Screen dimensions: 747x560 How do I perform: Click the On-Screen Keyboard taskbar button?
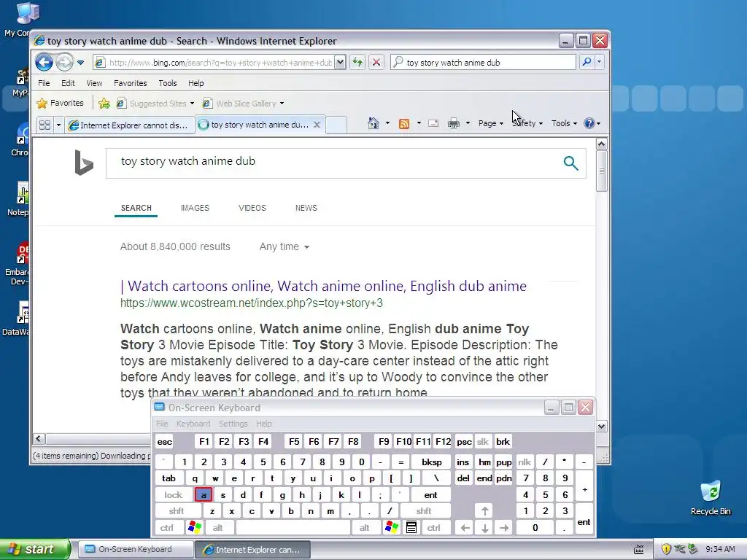tap(134, 549)
